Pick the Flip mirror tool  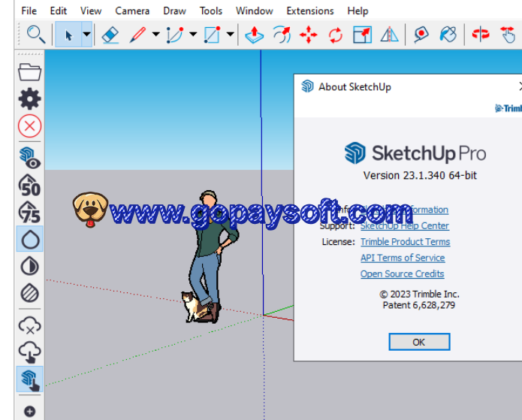389,35
